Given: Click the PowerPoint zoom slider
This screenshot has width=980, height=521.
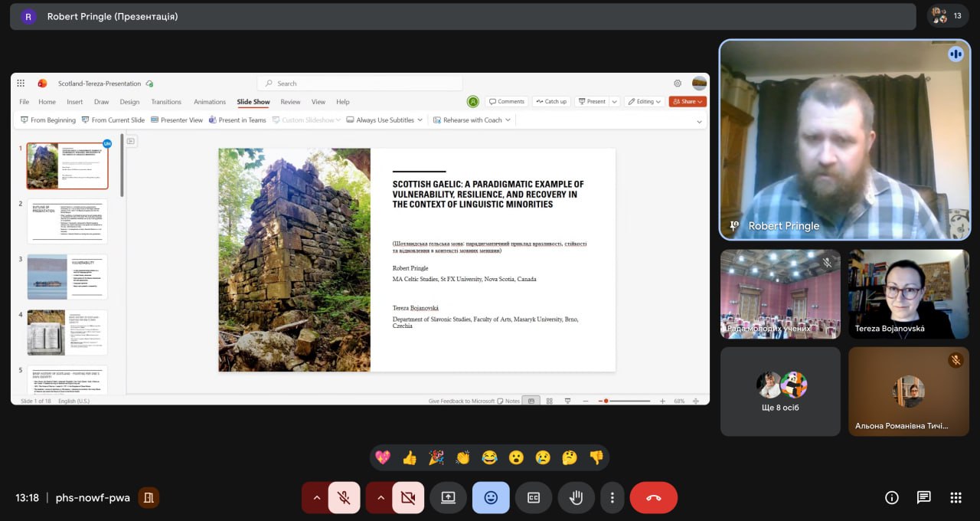Looking at the screenshot, I should pyautogui.click(x=628, y=401).
